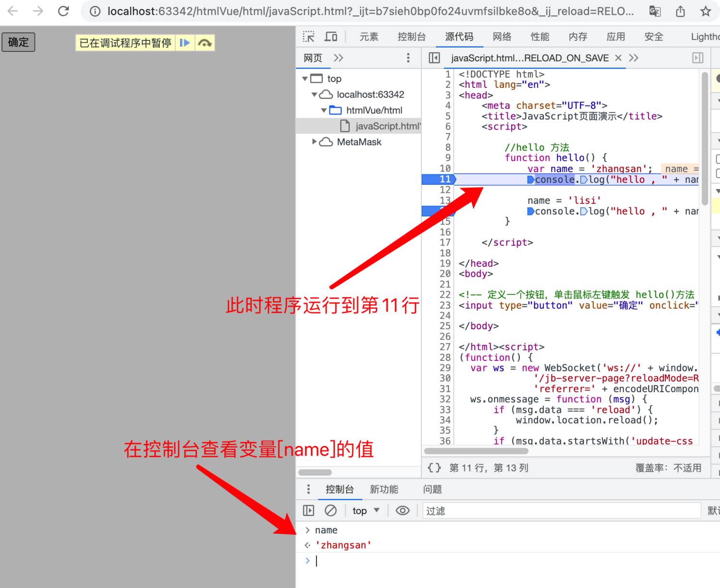Activate the inspect element picker icon
The height and width of the screenshot is (588, 720).
pos(309,36)
